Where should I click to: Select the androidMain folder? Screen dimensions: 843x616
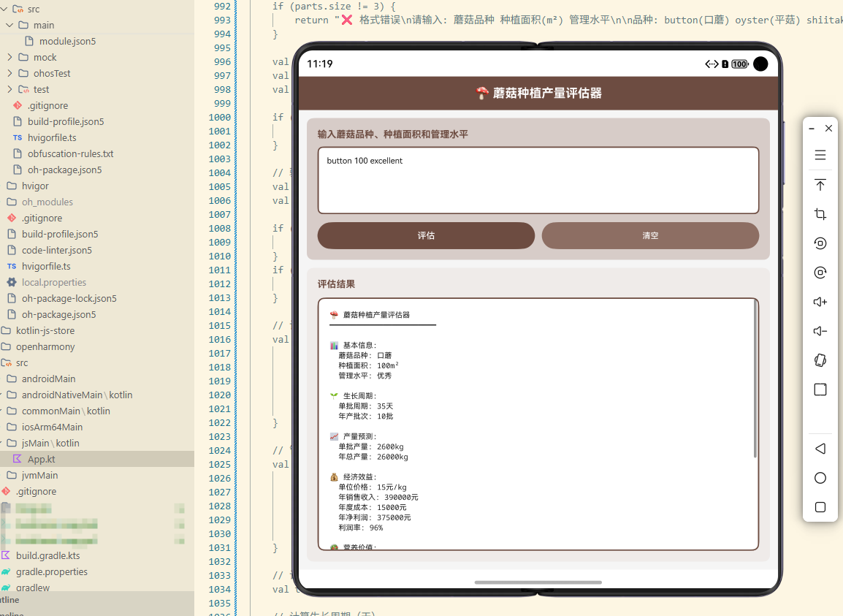click(x=48, y=379)
